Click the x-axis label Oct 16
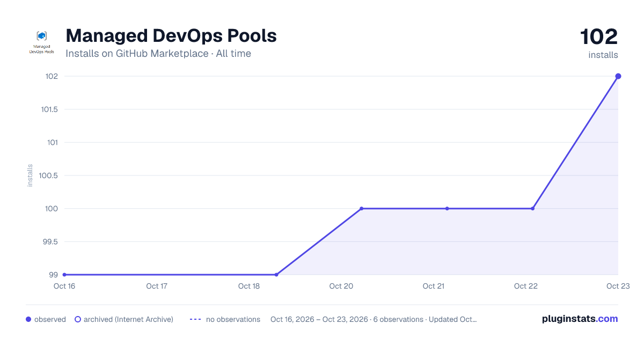Screen dimensions: 644x338 (x=64, y=286)
